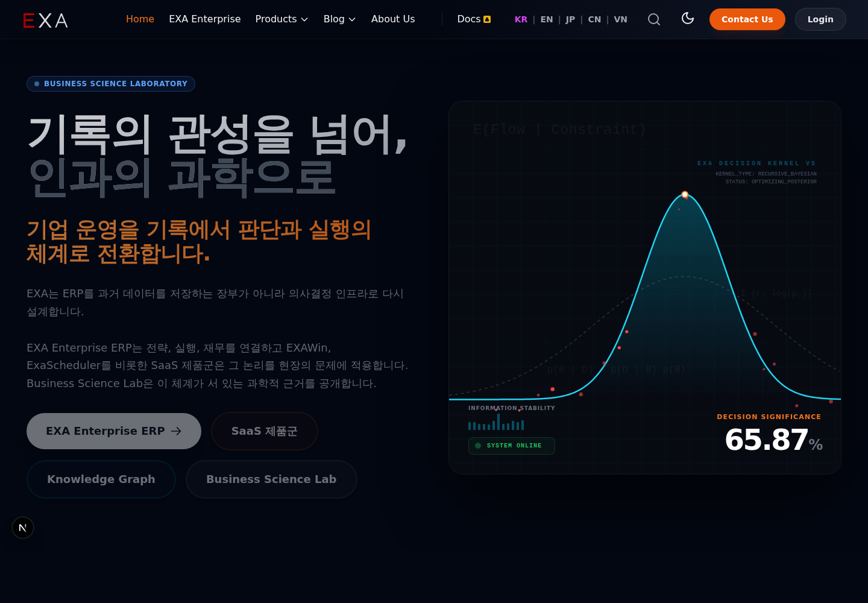Expand the Blog dropdown
Screen dimensions: 868x603
[339, 19]
